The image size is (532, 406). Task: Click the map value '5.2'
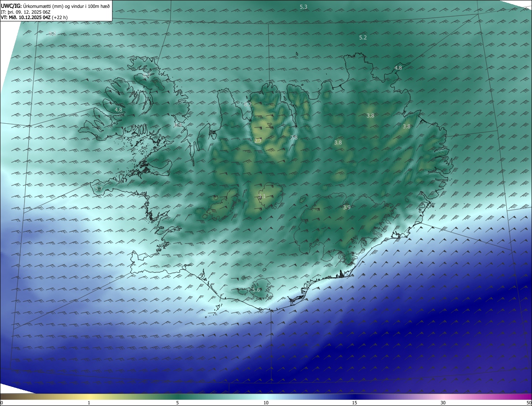pyautogui.click(x=363, y=37)
